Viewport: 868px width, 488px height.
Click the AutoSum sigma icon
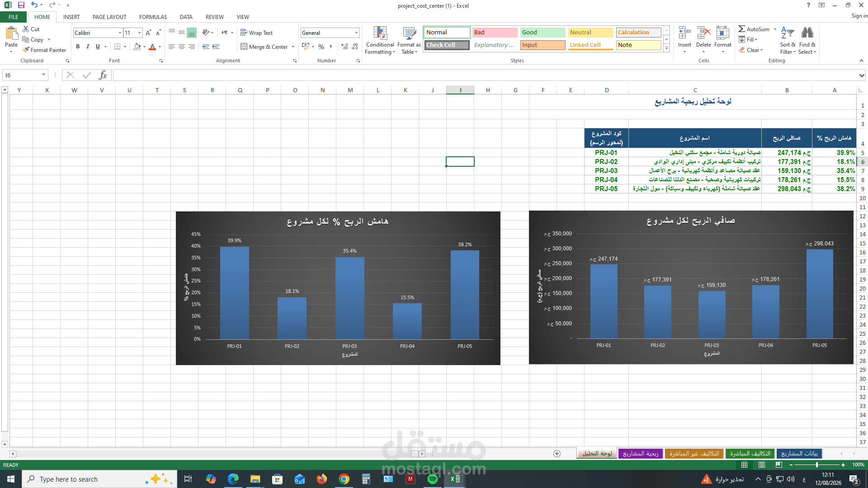[742, 29]
